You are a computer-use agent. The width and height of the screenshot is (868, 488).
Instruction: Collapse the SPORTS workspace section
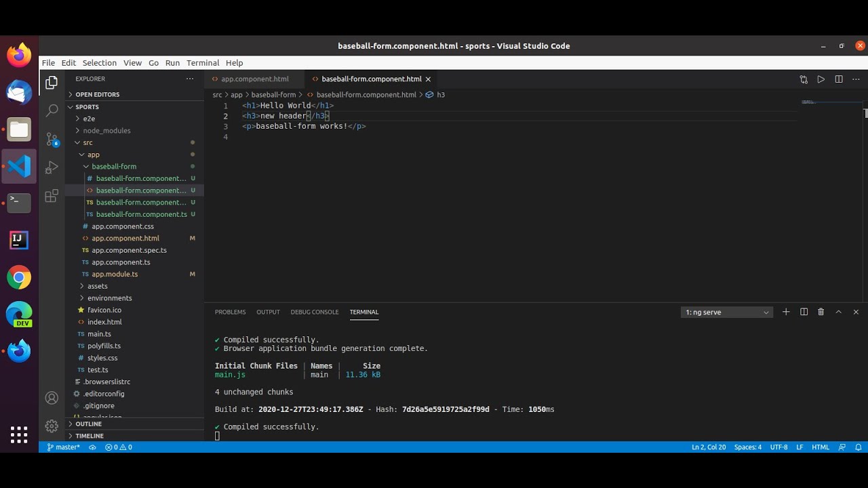(134, 107)
